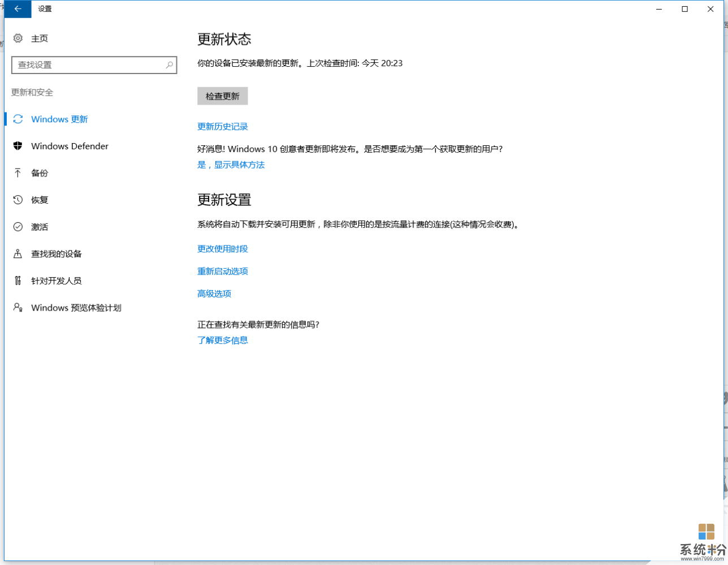Click the Windows 更新 refresh icon
Screen dimensions: 728x565
[18, 119]
